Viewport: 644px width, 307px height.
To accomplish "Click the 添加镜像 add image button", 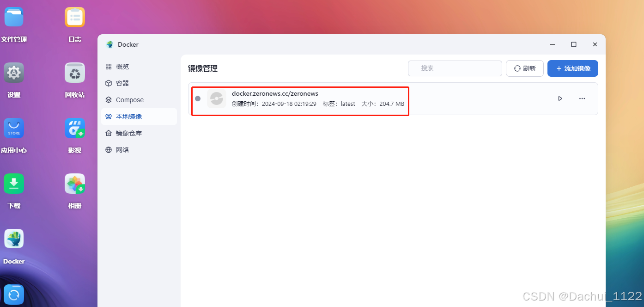I will (573, 68).
